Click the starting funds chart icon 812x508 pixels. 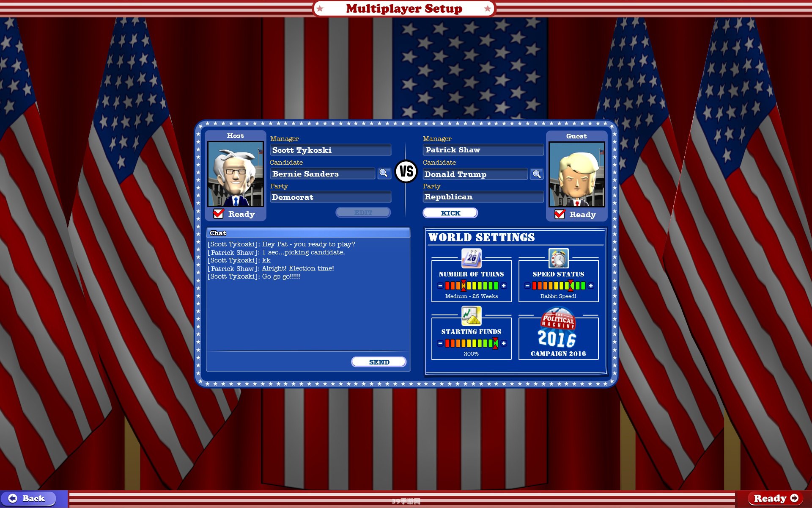[x=471, y=316]
